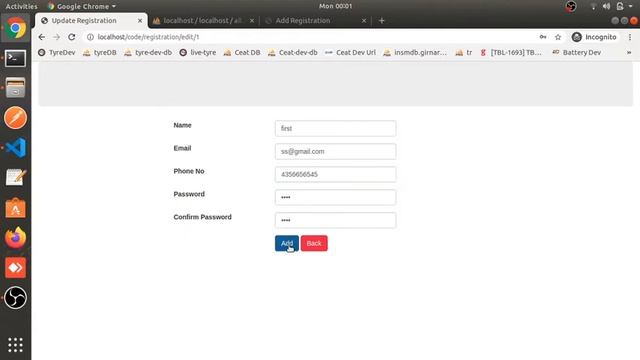
Task: Focus the Confirm Password field
Action: 335,220
